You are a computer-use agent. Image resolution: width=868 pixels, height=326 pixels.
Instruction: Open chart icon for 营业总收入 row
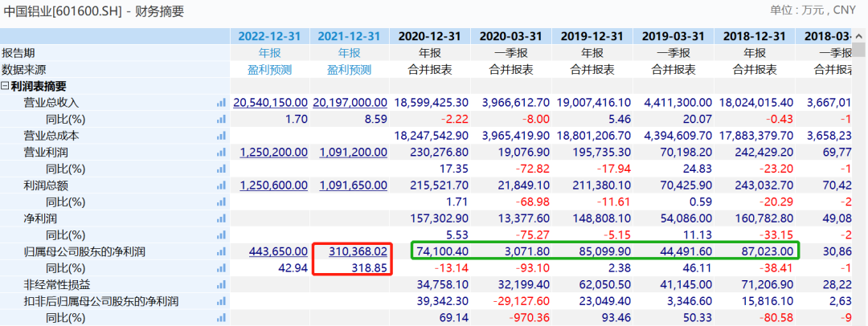(222, 103)
